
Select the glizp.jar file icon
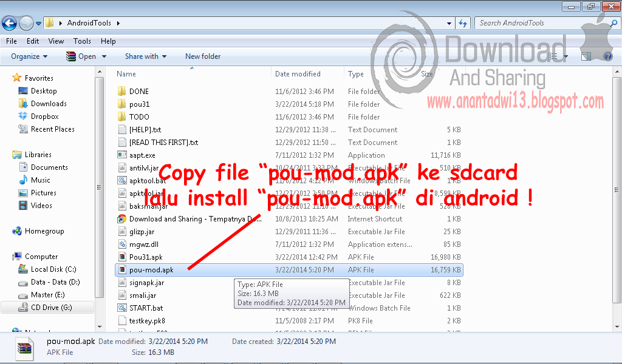(x=121, y=232)
